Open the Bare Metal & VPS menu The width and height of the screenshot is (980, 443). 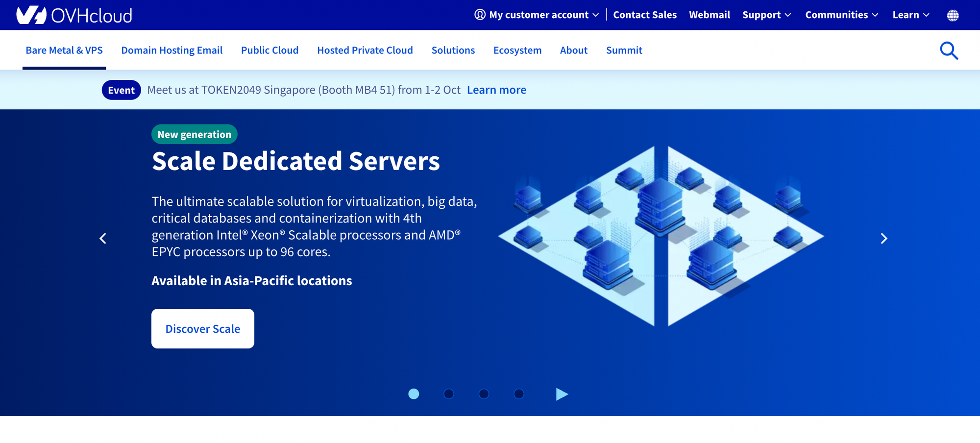click(64, 50)
